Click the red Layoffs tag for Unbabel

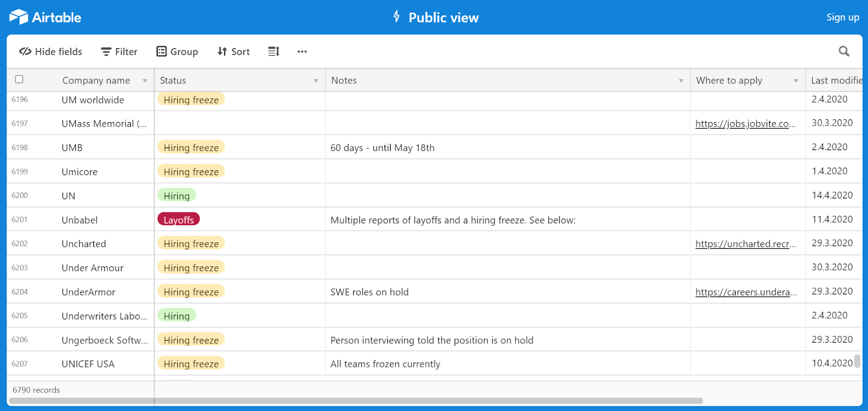pyautogui.click(x=178, y=220)
